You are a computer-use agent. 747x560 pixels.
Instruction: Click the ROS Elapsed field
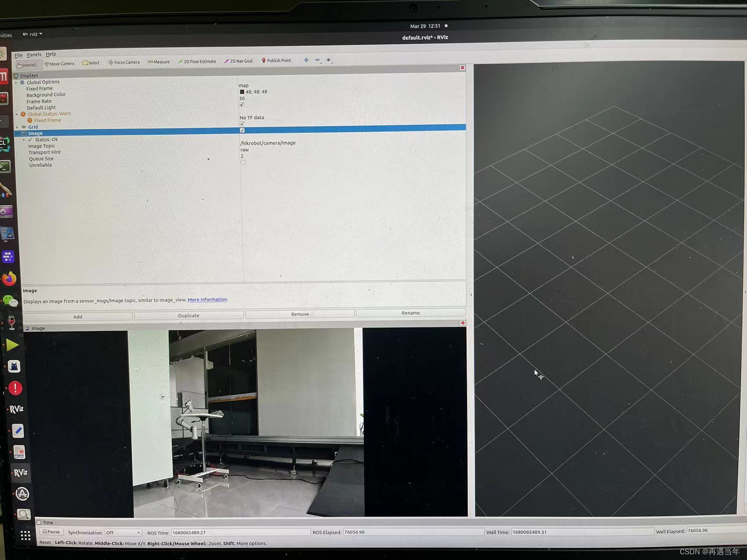(x=413, y=532)
